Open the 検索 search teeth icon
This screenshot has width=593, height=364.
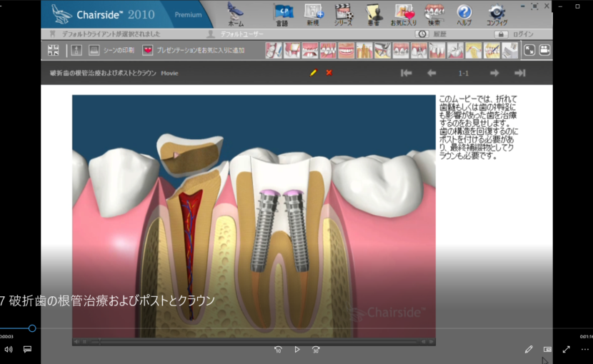[434, 15]
